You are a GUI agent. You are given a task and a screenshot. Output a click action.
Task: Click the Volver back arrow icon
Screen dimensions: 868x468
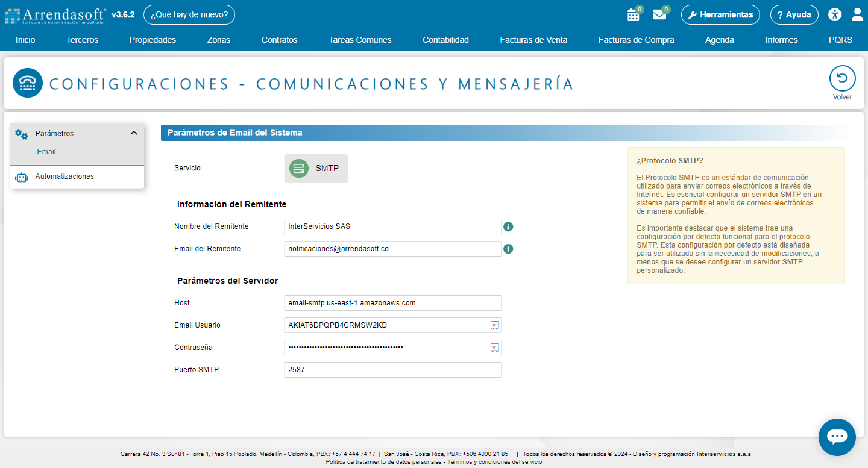[x=842, y=78]
